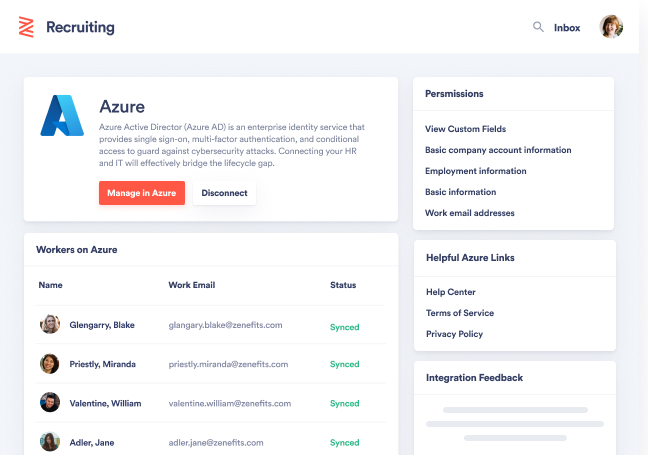The width and height of the screenshot is (648, 455).
Task: Open the Help Center link
Action: [x=450, y=292]
